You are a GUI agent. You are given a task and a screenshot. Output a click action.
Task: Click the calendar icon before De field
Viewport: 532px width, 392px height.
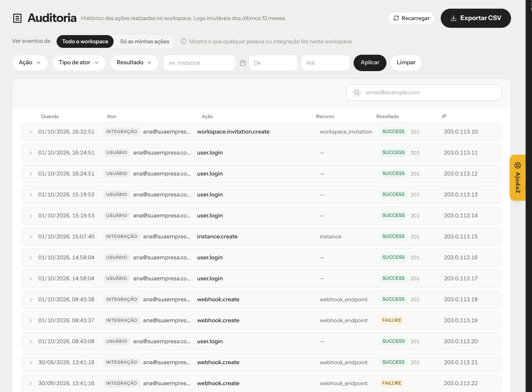click(x=243, y=63)
